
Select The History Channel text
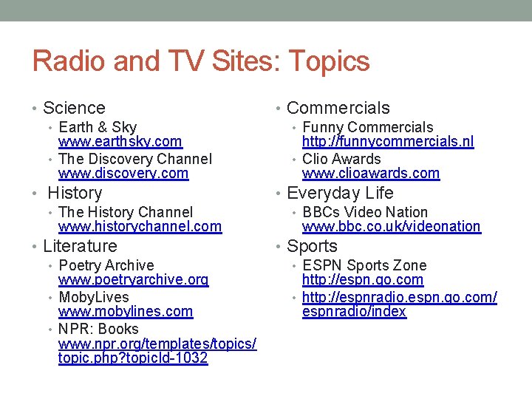pyautogui.click(x=126, y=212)
